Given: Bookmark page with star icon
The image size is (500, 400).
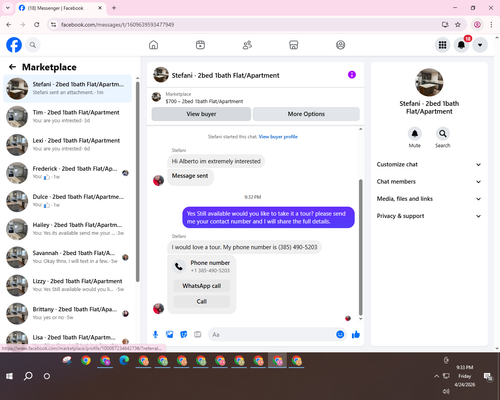Looking at the screenshot, I should [458, 25].
